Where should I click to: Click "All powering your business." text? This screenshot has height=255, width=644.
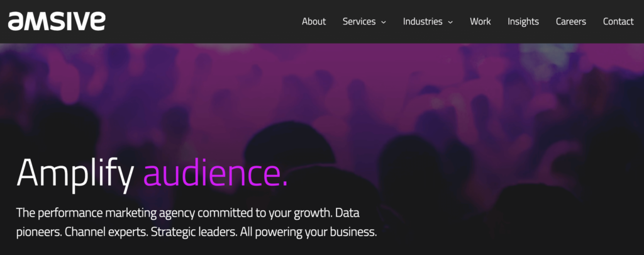[x=309, y=232]
